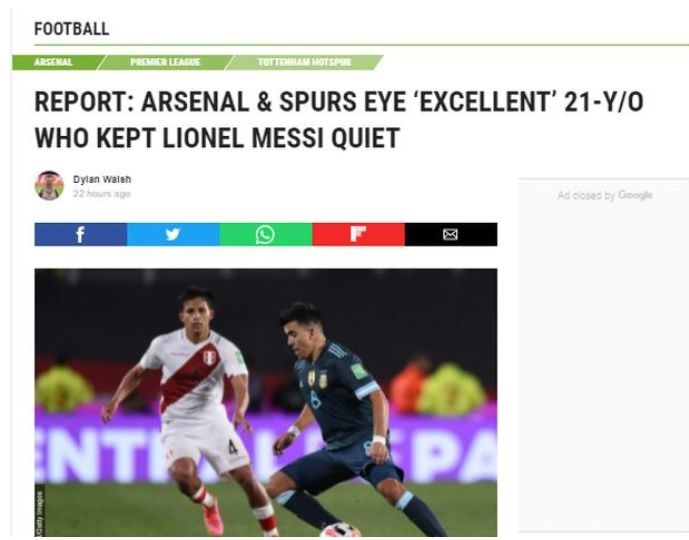Screen dimensions: 689x540
Task: Share article via email envelope icon
Action: click(x=451, y=234)
